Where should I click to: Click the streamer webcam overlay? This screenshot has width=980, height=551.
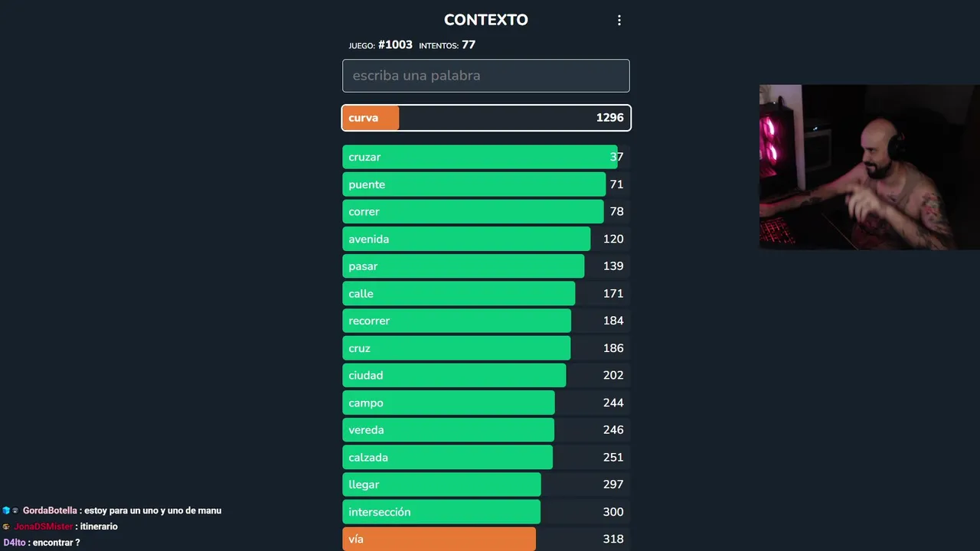[869, 167]
